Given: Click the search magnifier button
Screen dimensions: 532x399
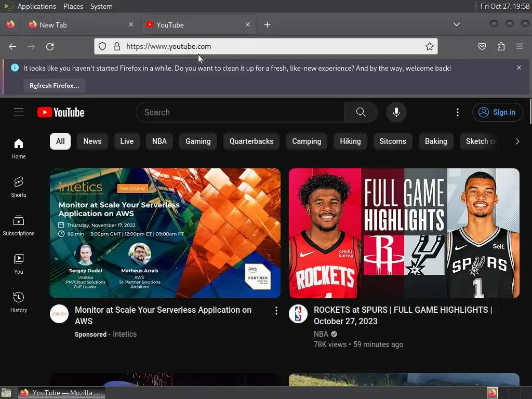Looking at the screenshot, I should pos(361,112).
